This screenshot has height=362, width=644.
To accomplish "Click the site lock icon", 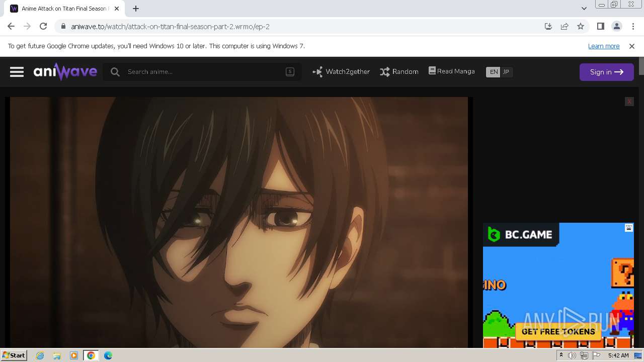I will click(x=63, y=27).
